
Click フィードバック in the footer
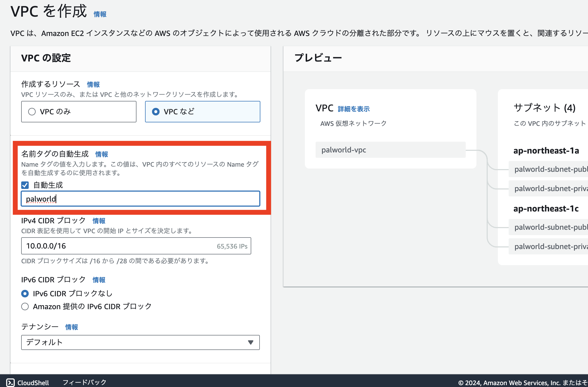(84, 382)
